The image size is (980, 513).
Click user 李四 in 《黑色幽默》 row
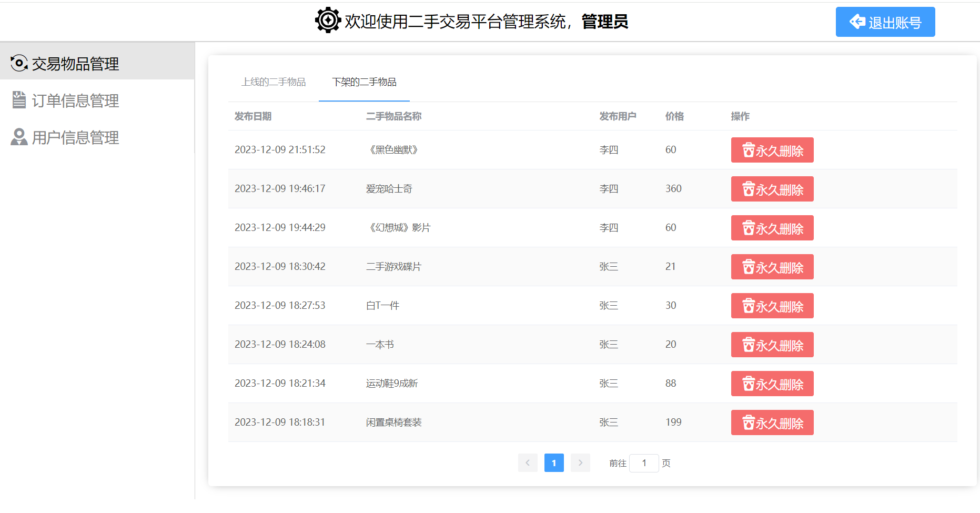(609, 150)
